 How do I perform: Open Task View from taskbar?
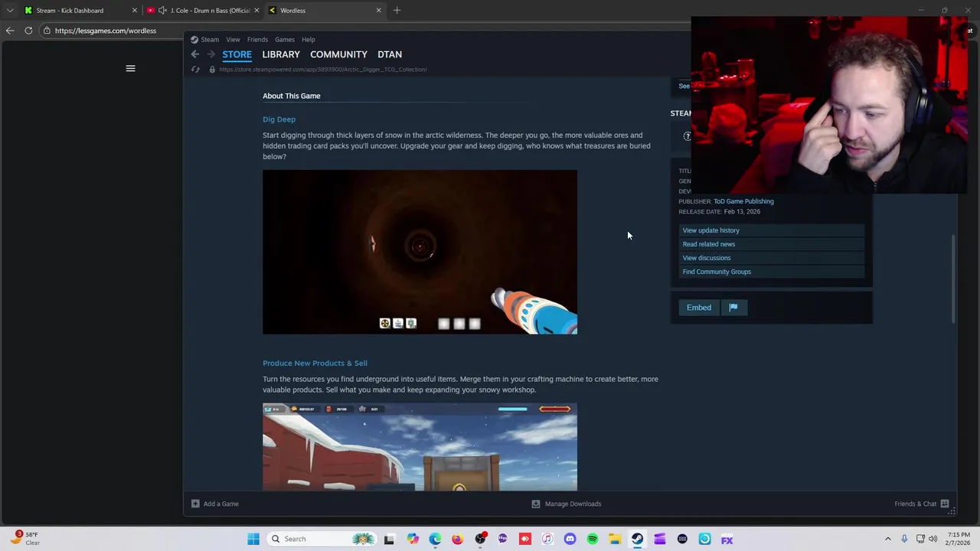389,539
